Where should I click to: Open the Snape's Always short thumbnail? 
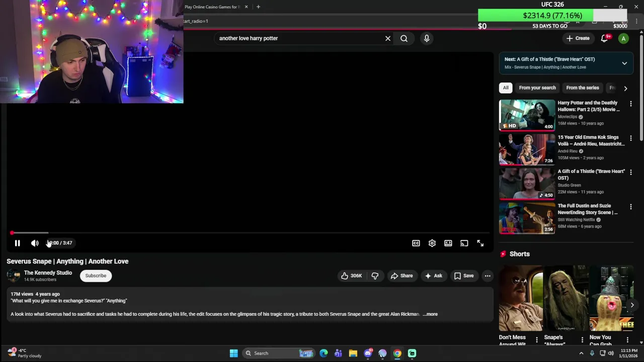(566, 298)
